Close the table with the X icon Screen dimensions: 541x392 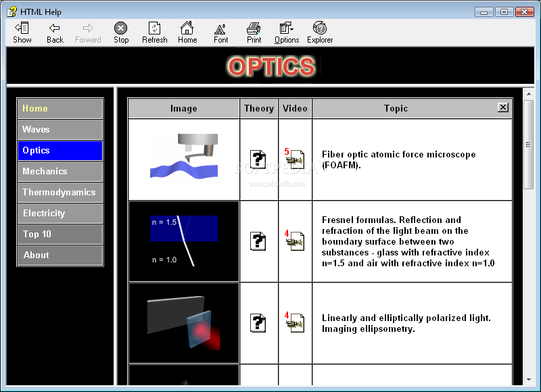503,107
